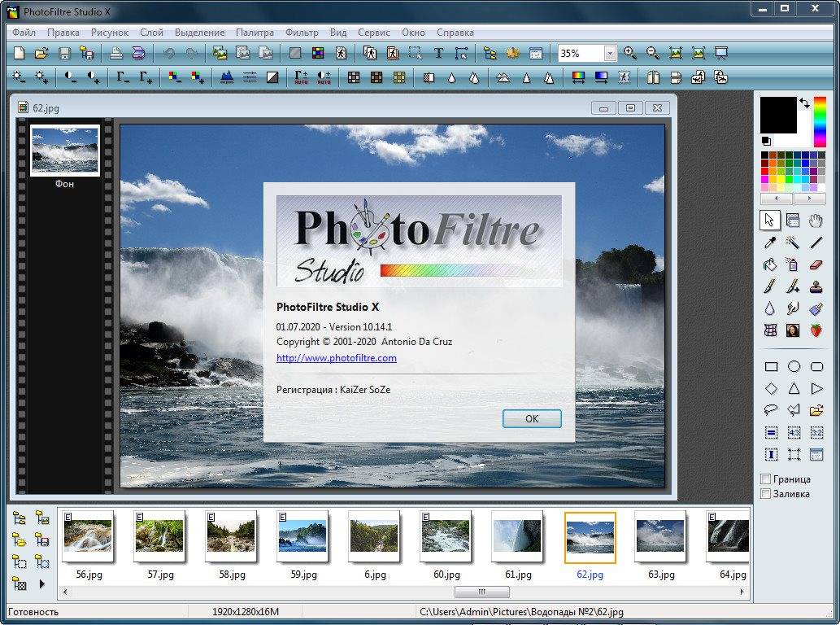Click the Zoom in magnifier icon
840x625 pixels.
pyautogui.click(x=630, y=53)
